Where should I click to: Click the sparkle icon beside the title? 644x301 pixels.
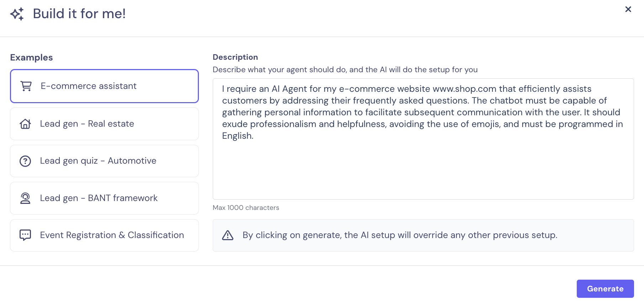pyautogui.click(x=17, y=14)
